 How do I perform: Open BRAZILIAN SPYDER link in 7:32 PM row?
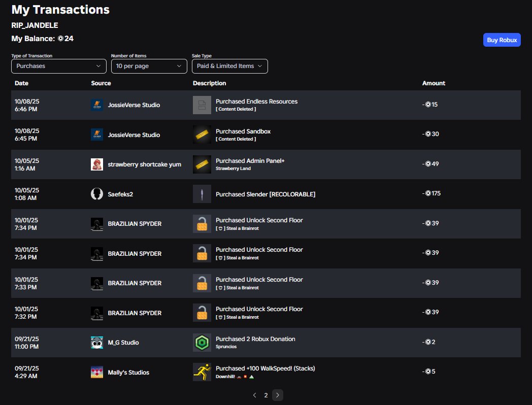pyautogui.click(x=135, y=313)
